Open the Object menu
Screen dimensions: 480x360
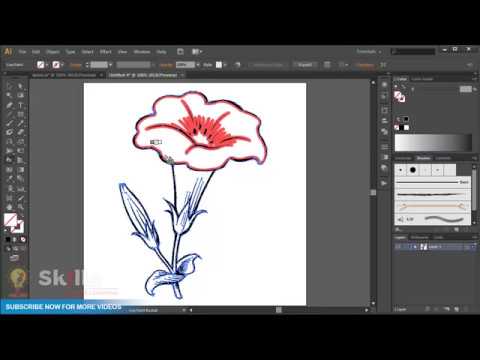click(53, 52)
